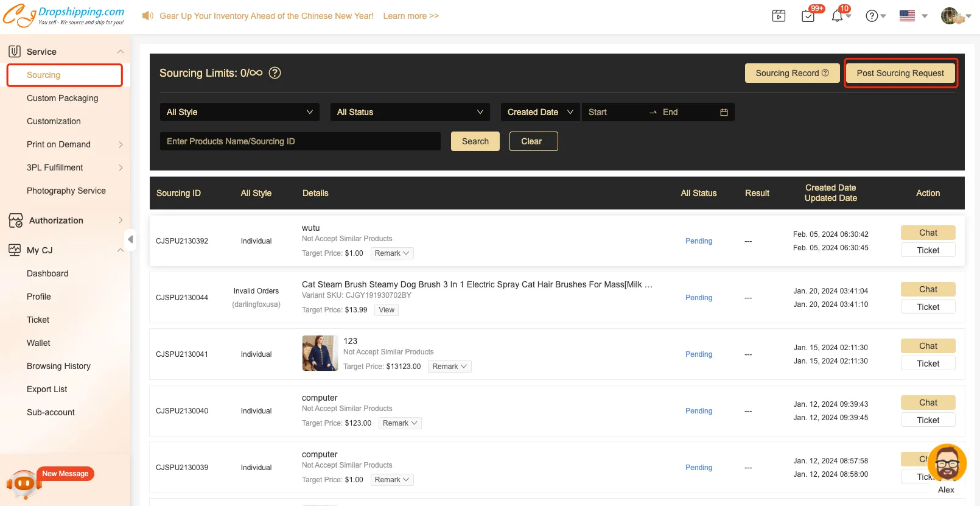The image size is (980, 506).
Task: Click the help question mark in header
Action: [x=872, y=16]
